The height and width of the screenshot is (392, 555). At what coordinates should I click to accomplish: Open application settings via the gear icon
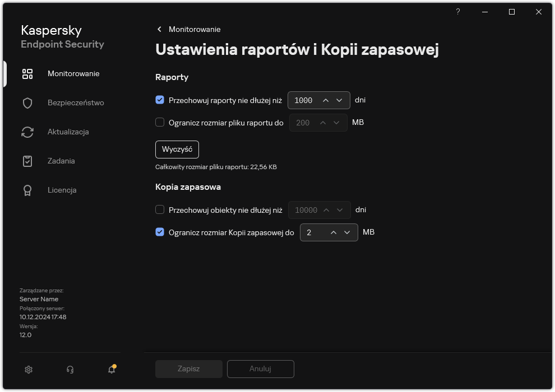(28, 370)
